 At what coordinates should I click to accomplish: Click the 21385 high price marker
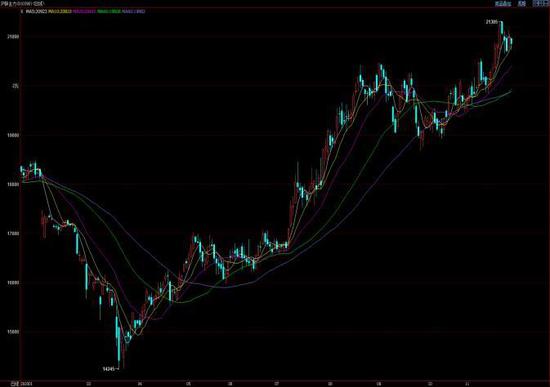[x=491, y=22]
